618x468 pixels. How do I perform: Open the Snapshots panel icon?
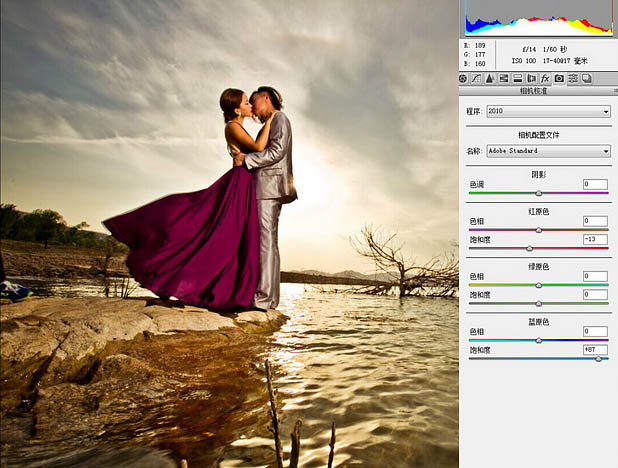[x=587, y=78]
